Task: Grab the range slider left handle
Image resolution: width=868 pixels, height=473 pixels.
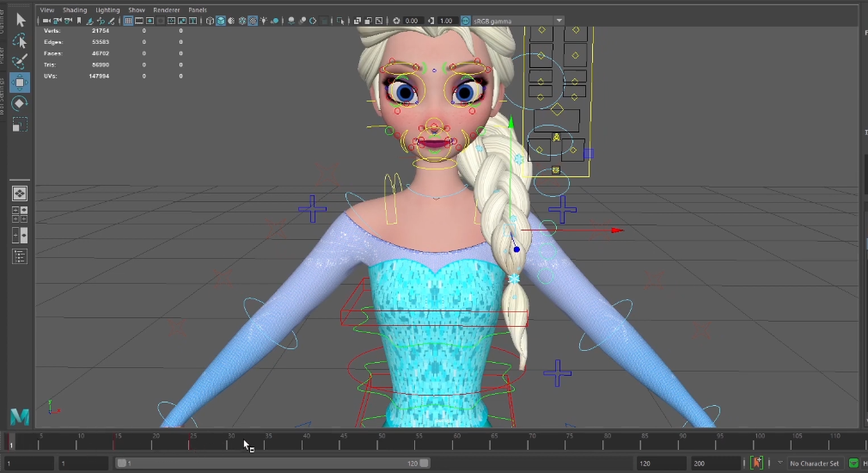Action: [121, 463]
